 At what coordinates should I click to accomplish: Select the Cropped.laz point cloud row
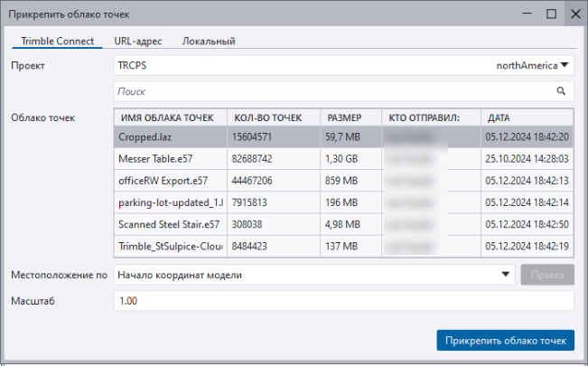[x=171, y=136]
